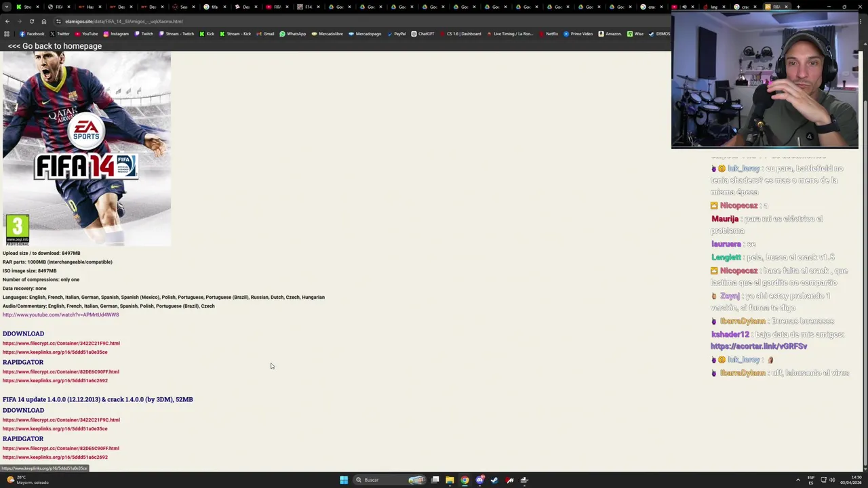This screenshot has width=868, height=488.
Task: Open the clock showing 14:50
Action: pos(852,480)
